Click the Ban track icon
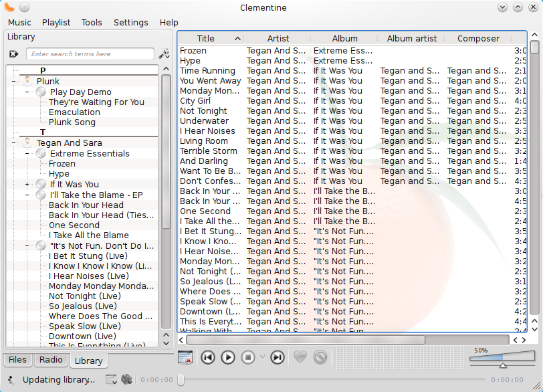 coord(320,357)
